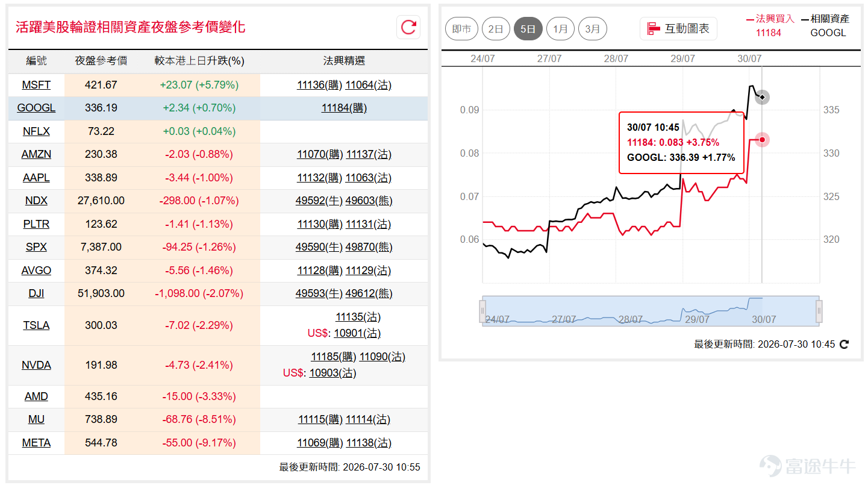Open the PLTR underlying link
The width and height of the screenshot is (868, 488).
[x=36, y=224]
